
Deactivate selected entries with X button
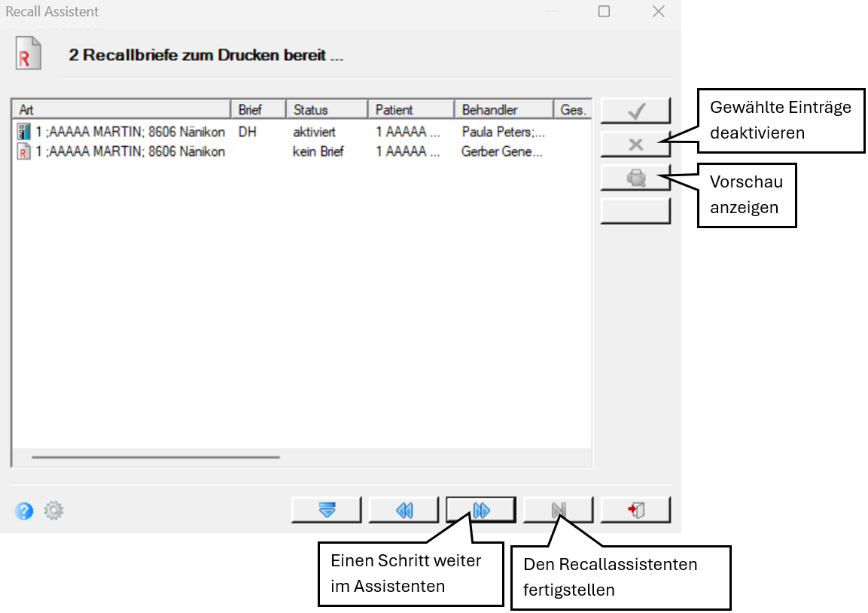[x=635, y=145]
